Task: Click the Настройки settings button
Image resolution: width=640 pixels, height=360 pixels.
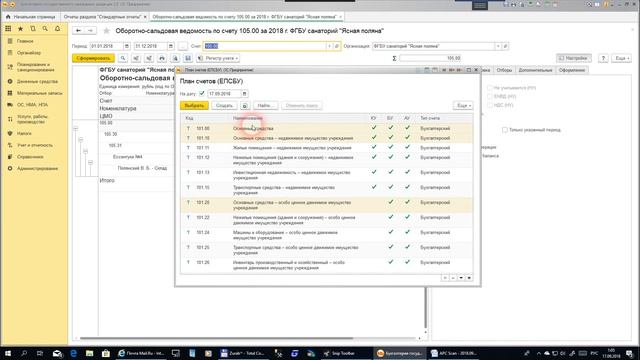Action: 573,58
